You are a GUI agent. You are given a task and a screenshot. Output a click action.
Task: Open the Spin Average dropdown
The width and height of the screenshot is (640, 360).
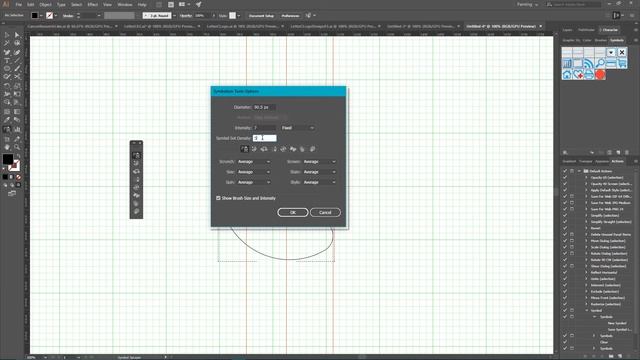pyautogui.click(x=253, y=182)
